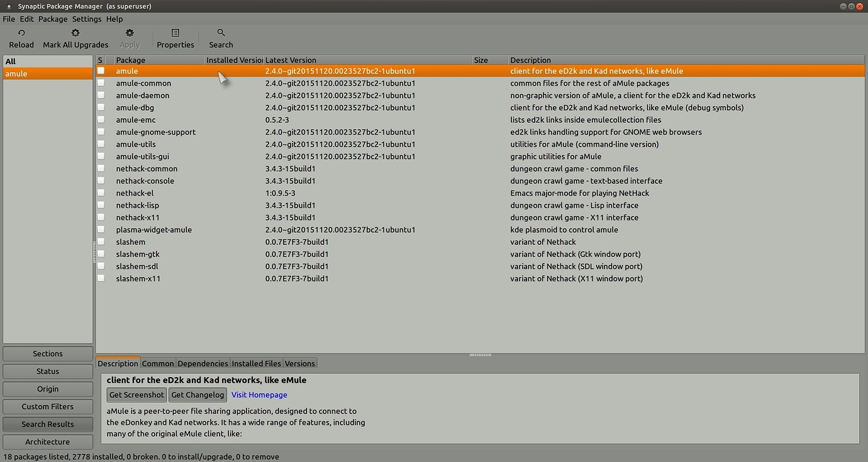This screenshot has height=462, width=868.
Task: Sort by the Latest Version column header
Action: 367,60
